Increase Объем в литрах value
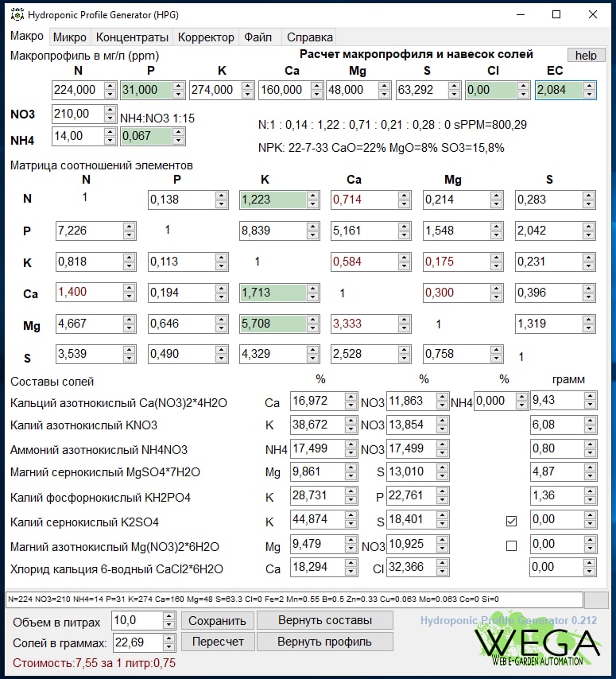 tap(169, 617)
